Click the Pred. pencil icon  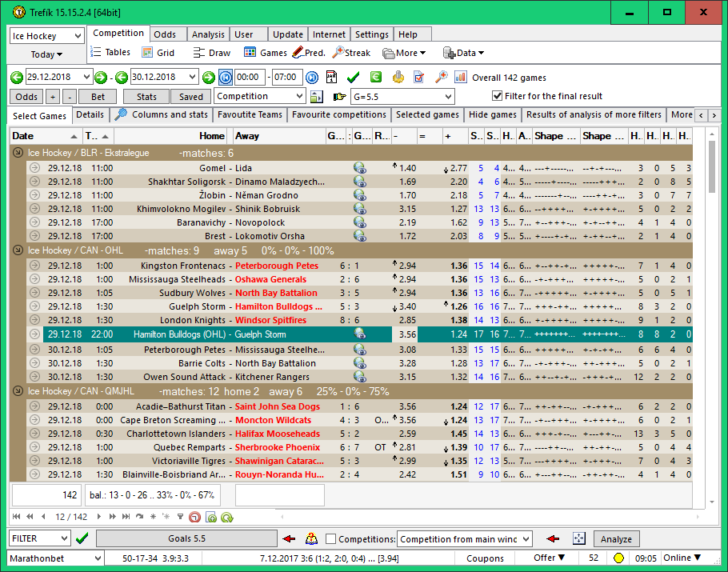tap(298, 53)
